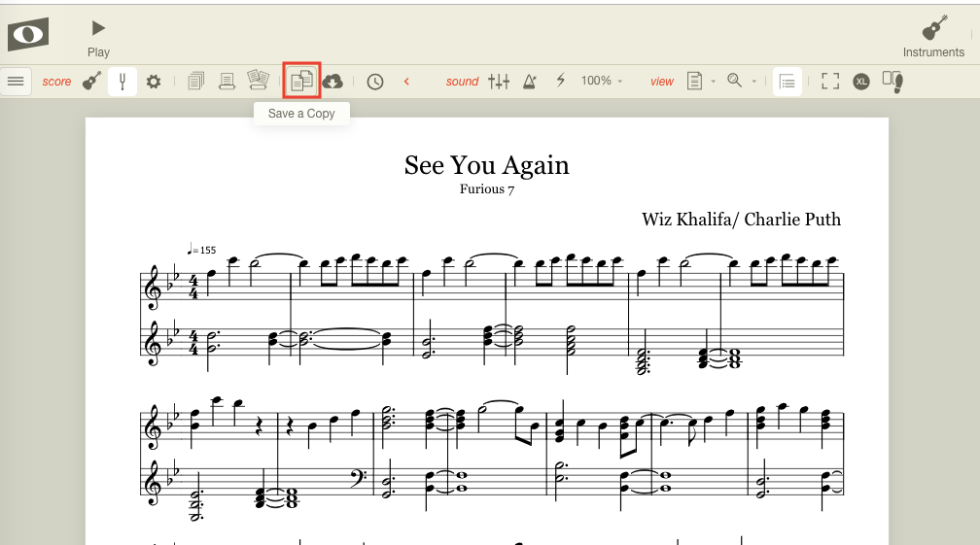This screenshot has width=980, height=545.
Task: Click the page layout icon
Action: pos(694,81)
